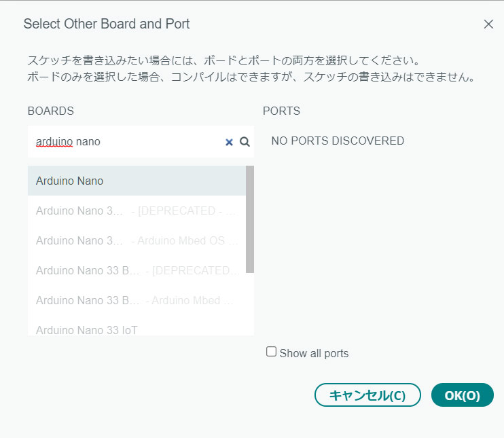The width and height of the screenshot is (504, 438).
Task: Click the "Select Other Board and Port" dialog title
Action: click(x=107, y=24)
